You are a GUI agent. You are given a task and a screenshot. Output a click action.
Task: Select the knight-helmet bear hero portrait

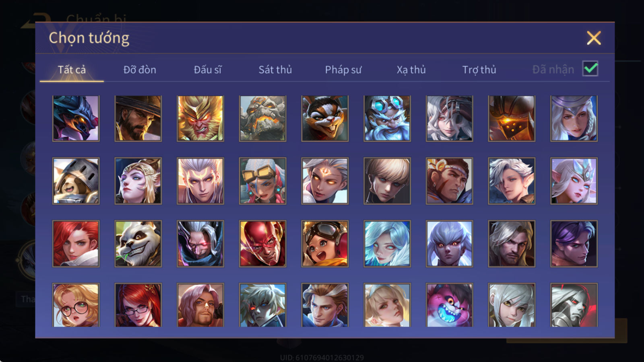click(76, 181)
